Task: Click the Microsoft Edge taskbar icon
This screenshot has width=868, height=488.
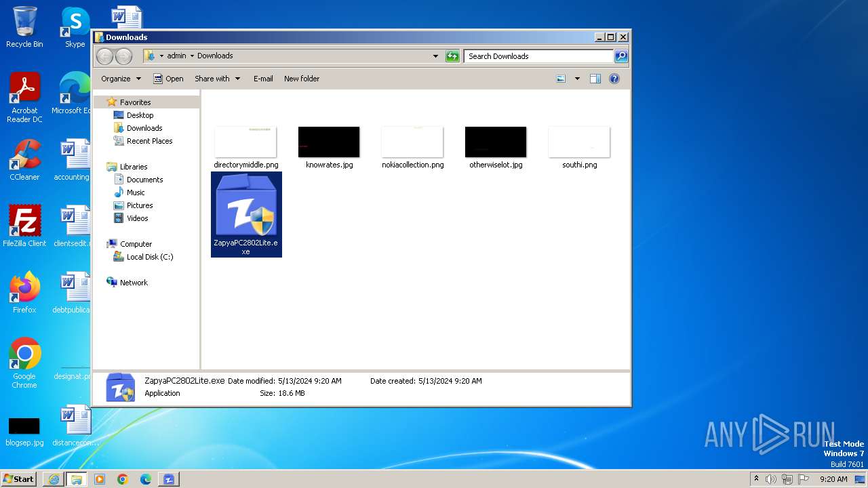Action: tap(146, 479)
